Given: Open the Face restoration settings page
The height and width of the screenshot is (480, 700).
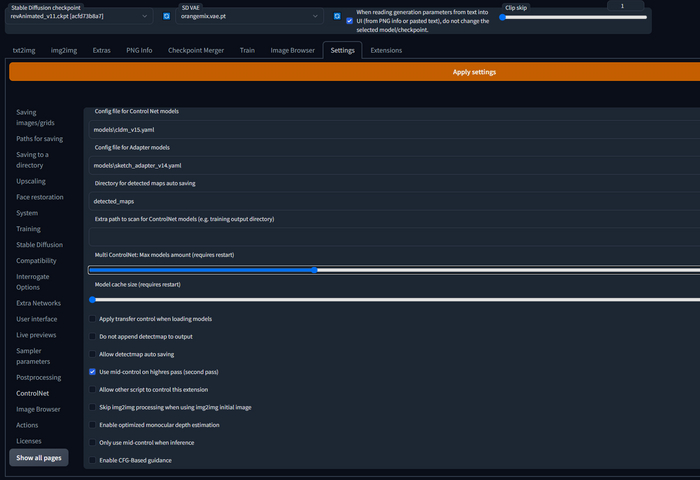Looking at the screenshot, I should tap(39, 197).
